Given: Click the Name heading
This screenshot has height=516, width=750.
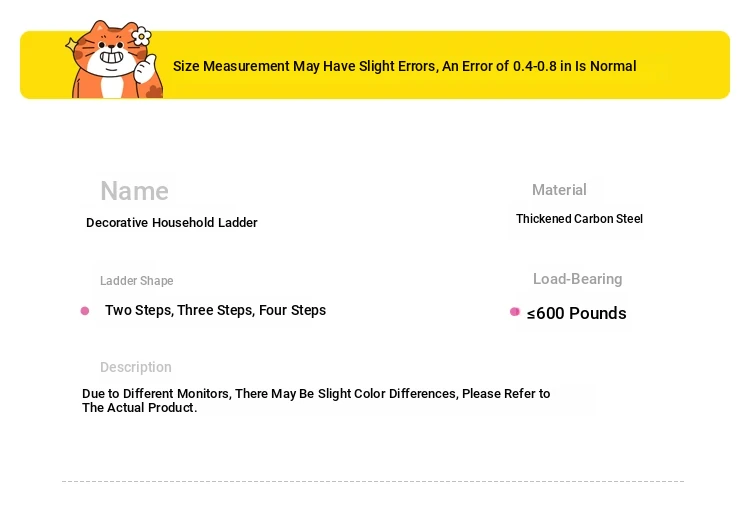Looking at the screenshot, I should [134, 191].
